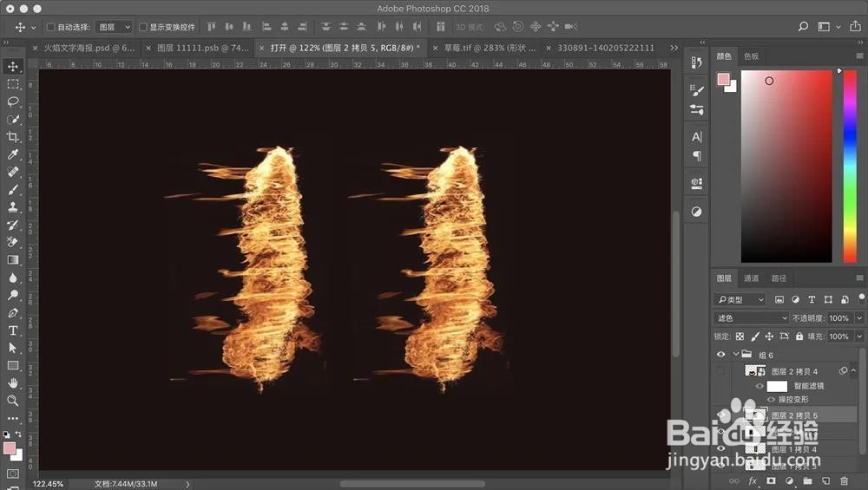The width and height of the screenshot is (868, 490).
Task: Switch to the 路径 paths tab
Action: pyautogui.click(x=779, y=278)
